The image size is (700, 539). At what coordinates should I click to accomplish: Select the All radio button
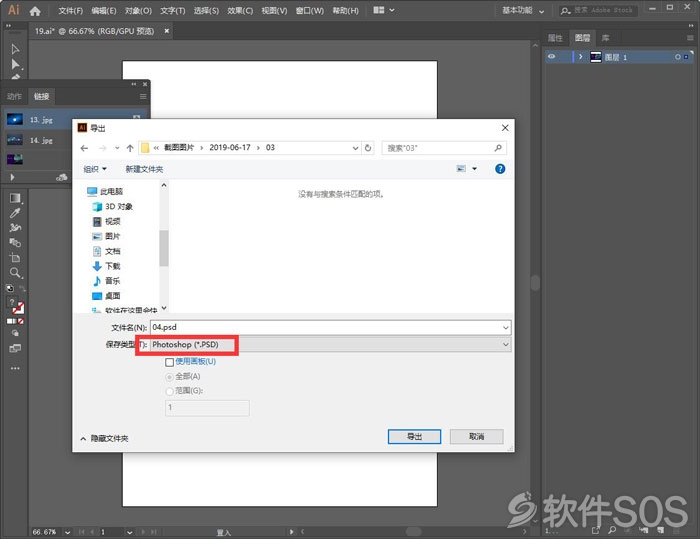[x=169, y=377]
